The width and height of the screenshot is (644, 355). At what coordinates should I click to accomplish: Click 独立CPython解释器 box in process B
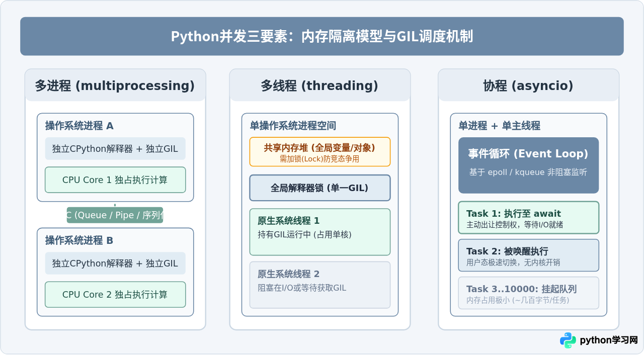[x=115, y=263]
